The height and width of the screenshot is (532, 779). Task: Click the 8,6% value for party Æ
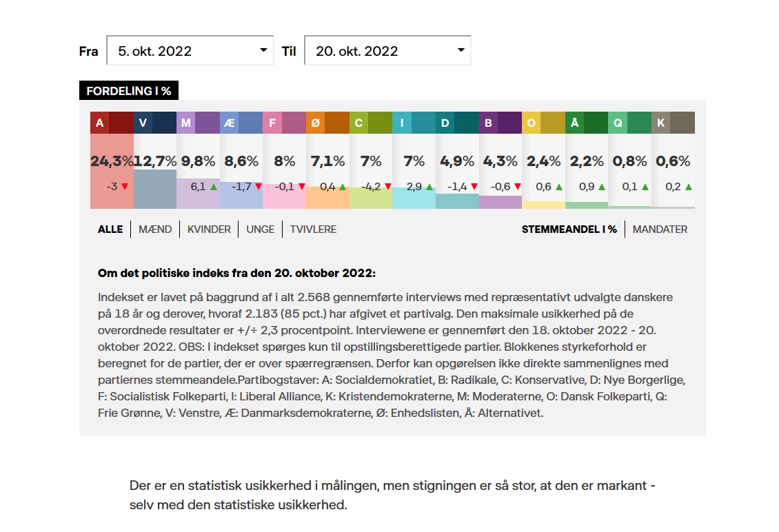pyautogui.click(x=241, y=161)
